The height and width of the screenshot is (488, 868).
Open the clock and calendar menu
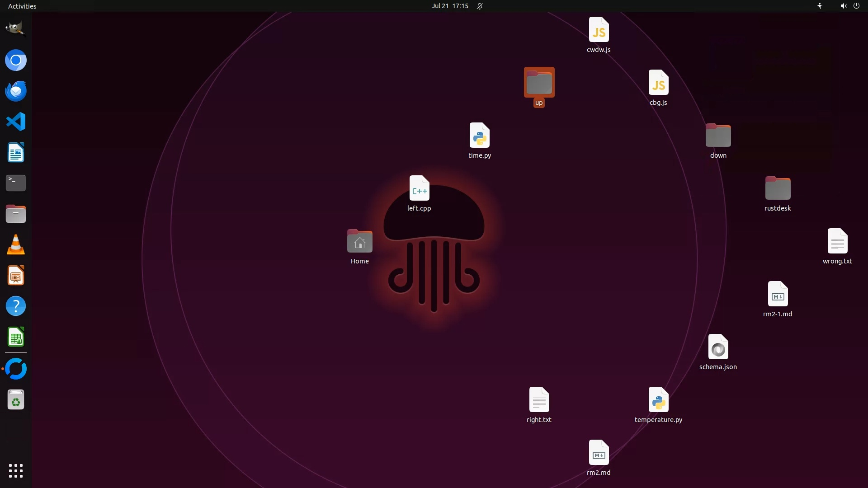(449, 6)
